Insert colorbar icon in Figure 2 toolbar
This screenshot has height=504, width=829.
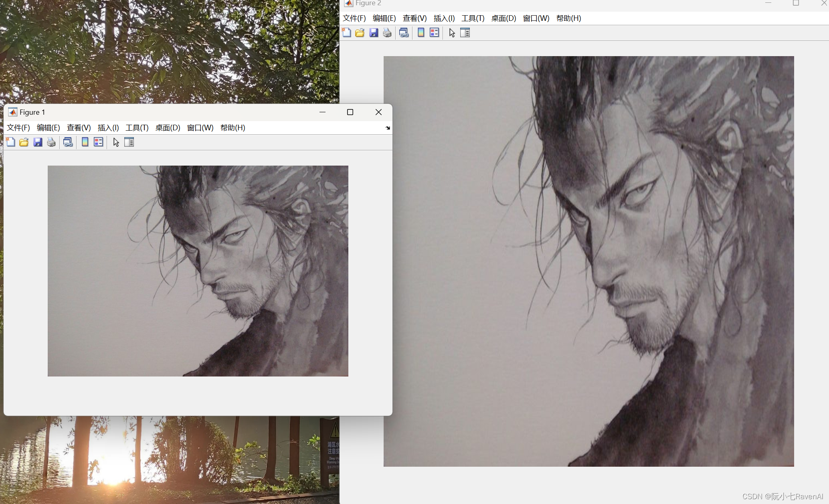click(421, 33)
